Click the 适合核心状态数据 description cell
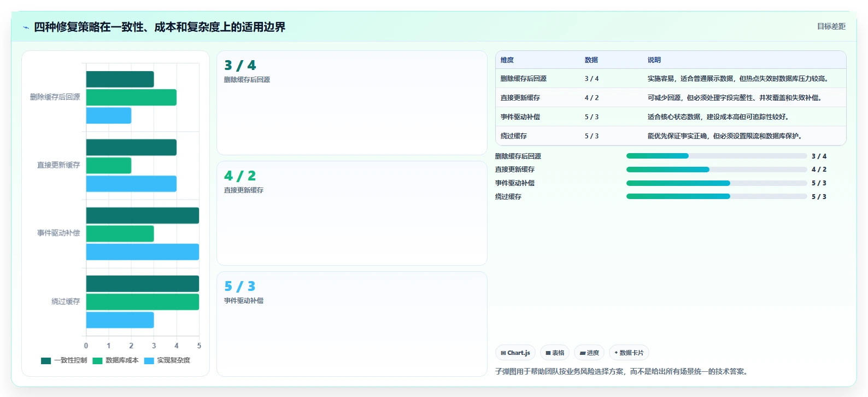 719,117
